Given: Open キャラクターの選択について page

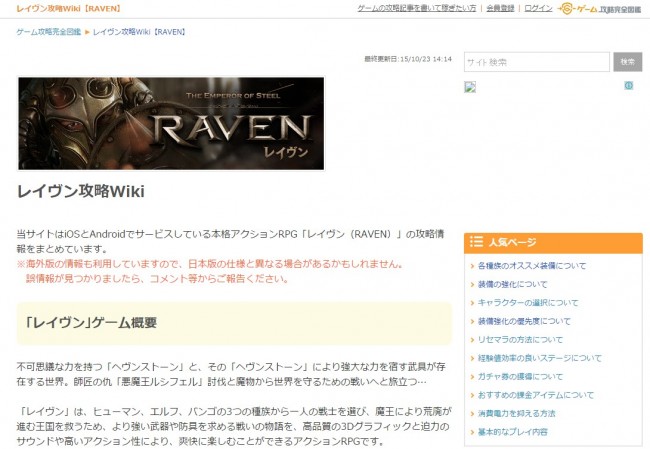Looking at the screenshot, I should [528, 303].
